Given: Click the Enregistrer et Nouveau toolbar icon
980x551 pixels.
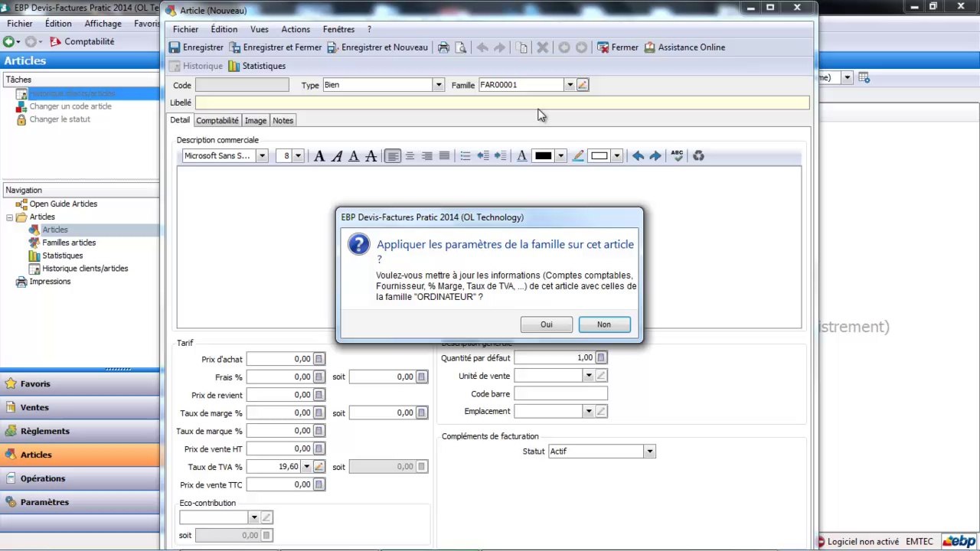Looking at the screenshot, I should 332,47.
